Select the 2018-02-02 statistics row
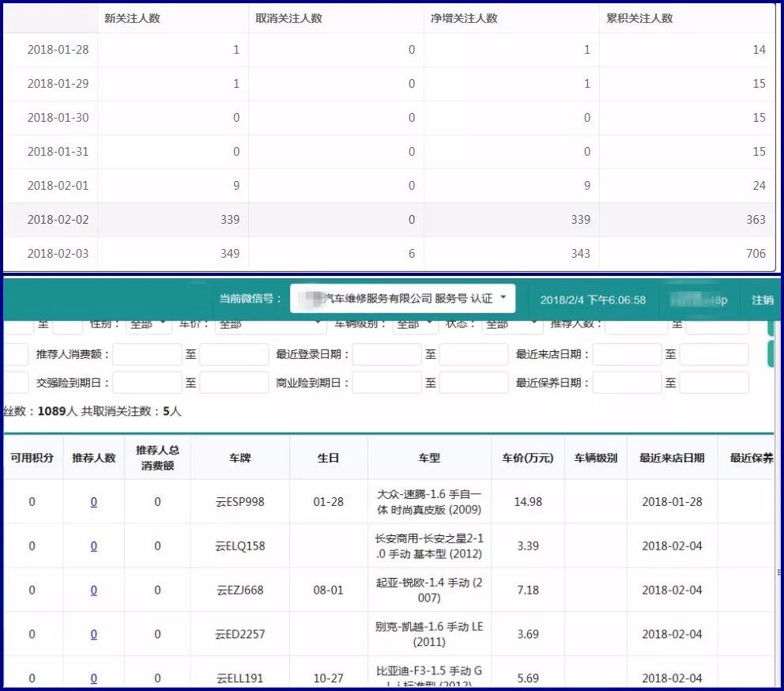Screen dimensions: 784x691 point(387,220)
